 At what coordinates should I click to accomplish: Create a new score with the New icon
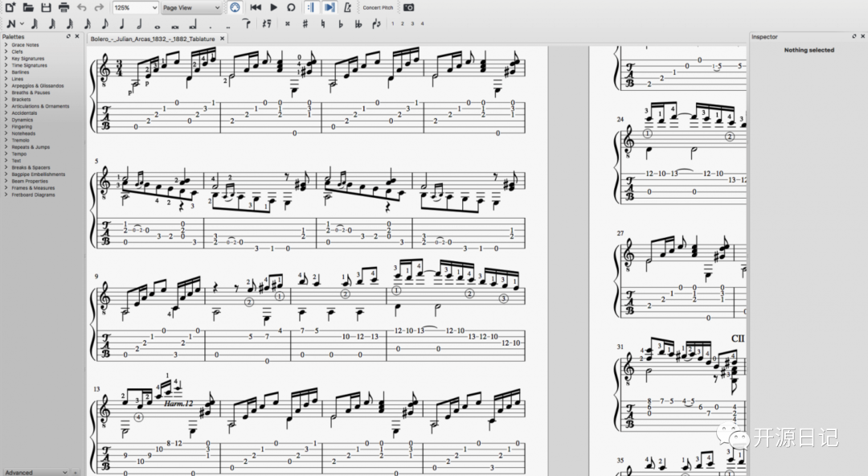(x=10, y=8)
